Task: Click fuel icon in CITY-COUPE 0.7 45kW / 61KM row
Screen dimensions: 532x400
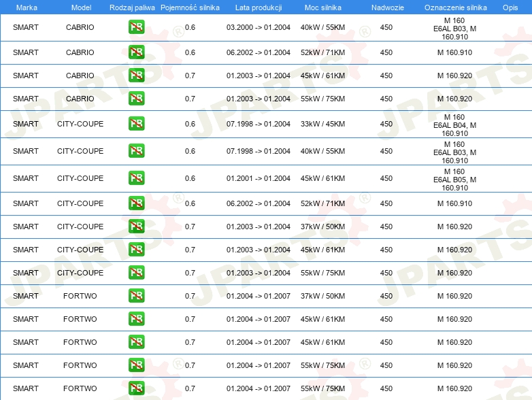Action: [136, 249]
